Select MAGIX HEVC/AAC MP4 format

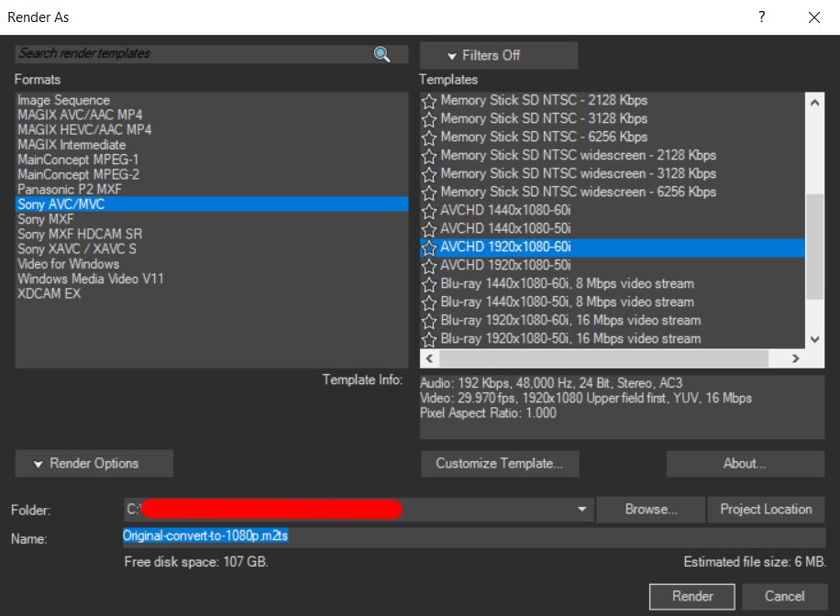[x=212, y=129]
